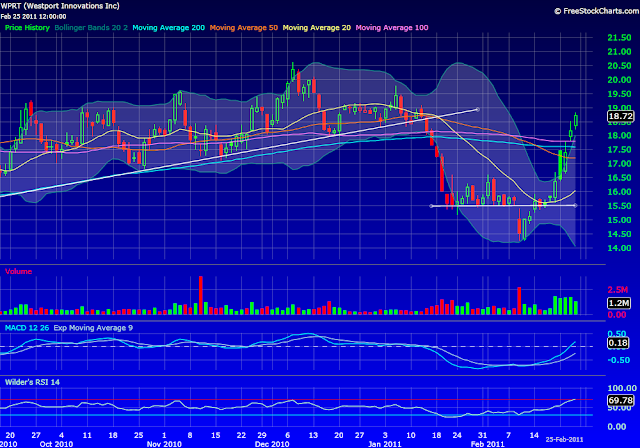Image resolution: width=640 pixels, height=448 pixels.
Task: Click the 2.5M volume axis label
Action: click(x=618, y=290)
